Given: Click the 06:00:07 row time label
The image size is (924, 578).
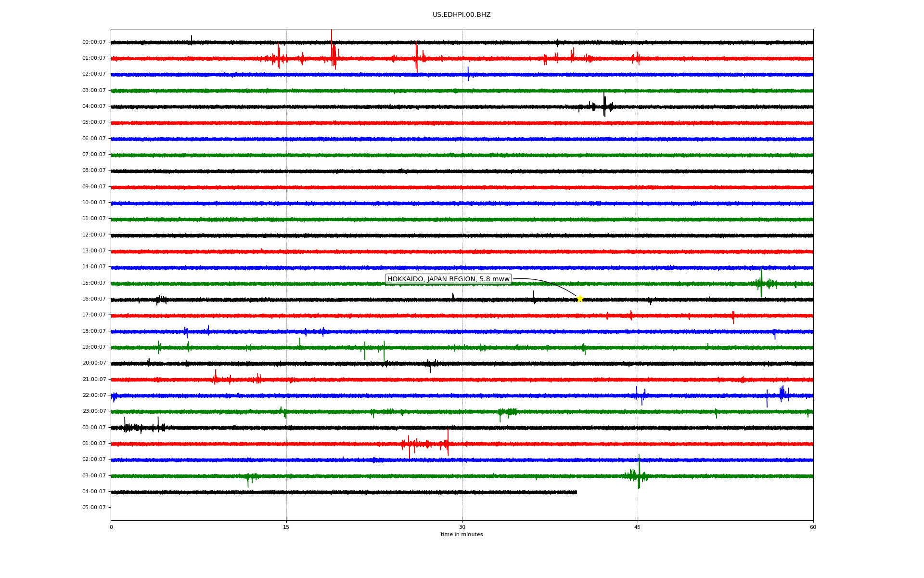Looking at the screenshot, I should [x=94, y=139].
